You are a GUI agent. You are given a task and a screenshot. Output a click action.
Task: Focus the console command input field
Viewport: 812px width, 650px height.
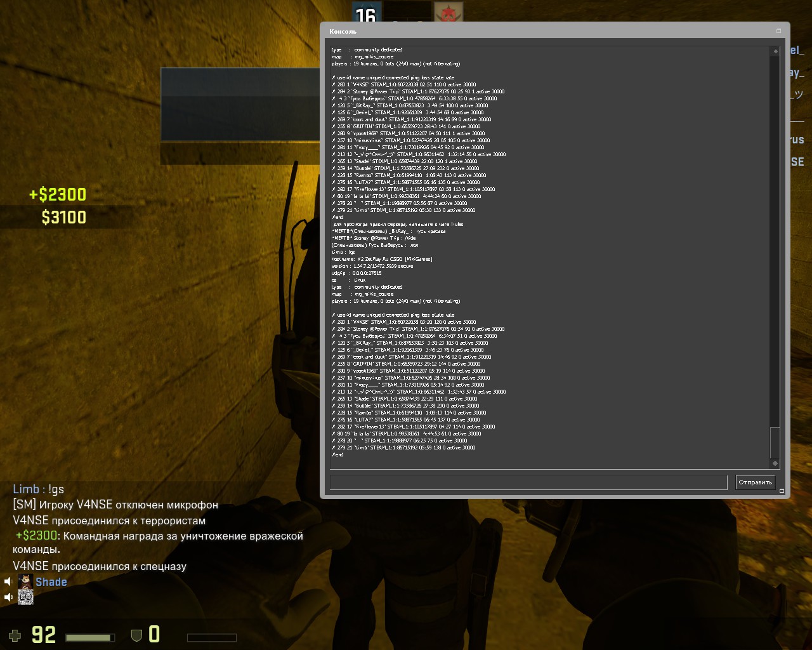[528, 482]
